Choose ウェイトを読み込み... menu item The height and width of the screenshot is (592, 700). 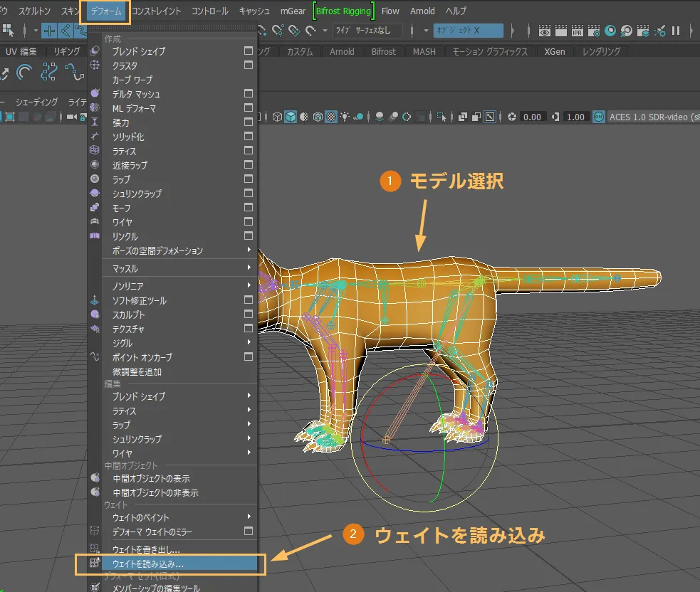[x=179, y=564]
